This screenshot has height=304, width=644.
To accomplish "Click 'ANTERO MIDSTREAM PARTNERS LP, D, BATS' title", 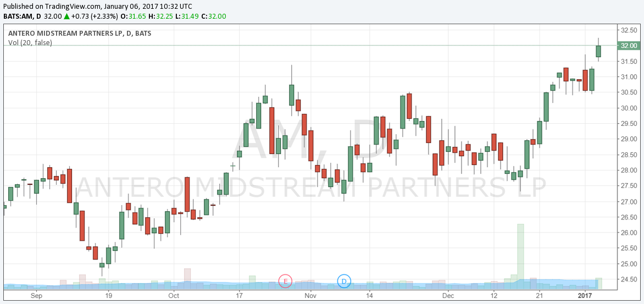I will (x=79, y=34).
